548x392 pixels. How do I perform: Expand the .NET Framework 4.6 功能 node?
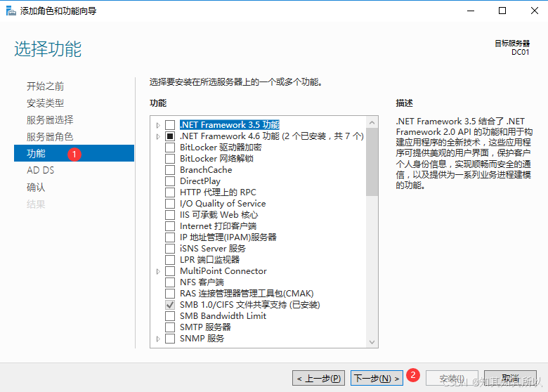coord(158,136)
